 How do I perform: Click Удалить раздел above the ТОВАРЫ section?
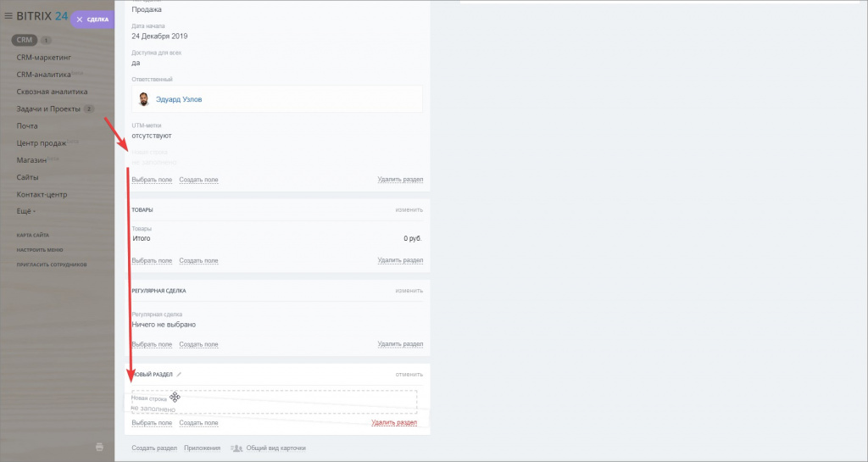pyautogui.click(x=400, y=180)
